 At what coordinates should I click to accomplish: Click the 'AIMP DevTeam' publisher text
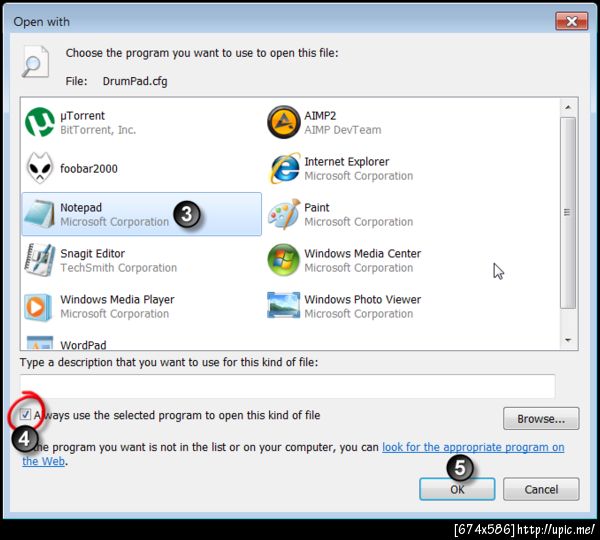click(x=343, y=130)
